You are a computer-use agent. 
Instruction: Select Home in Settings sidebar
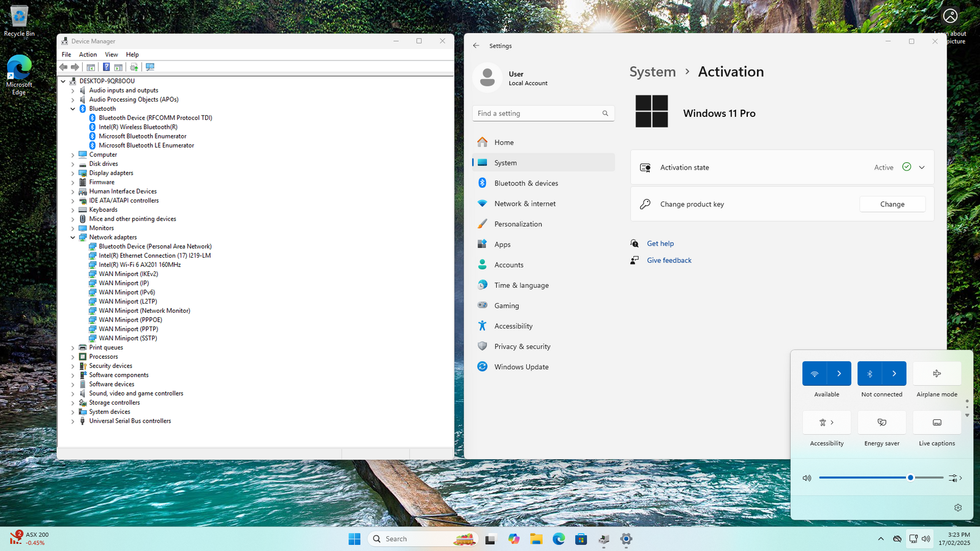click(x=543, y=142)
